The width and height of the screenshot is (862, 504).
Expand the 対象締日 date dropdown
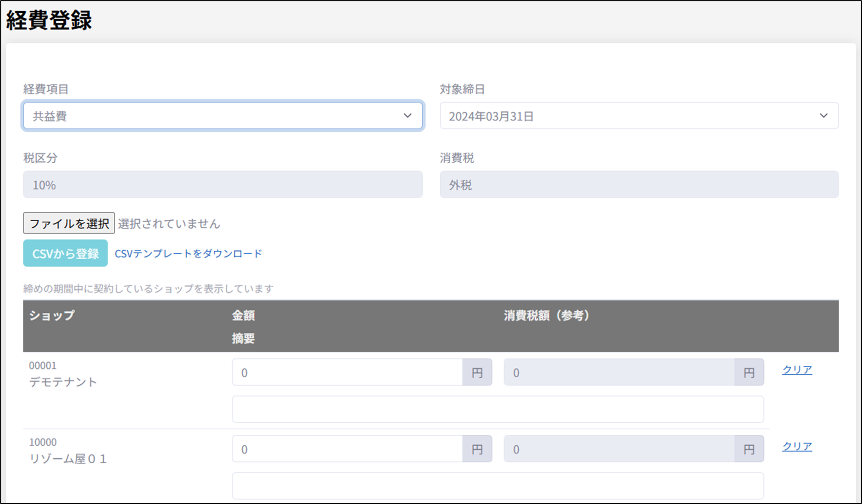[x=638, y=116]
